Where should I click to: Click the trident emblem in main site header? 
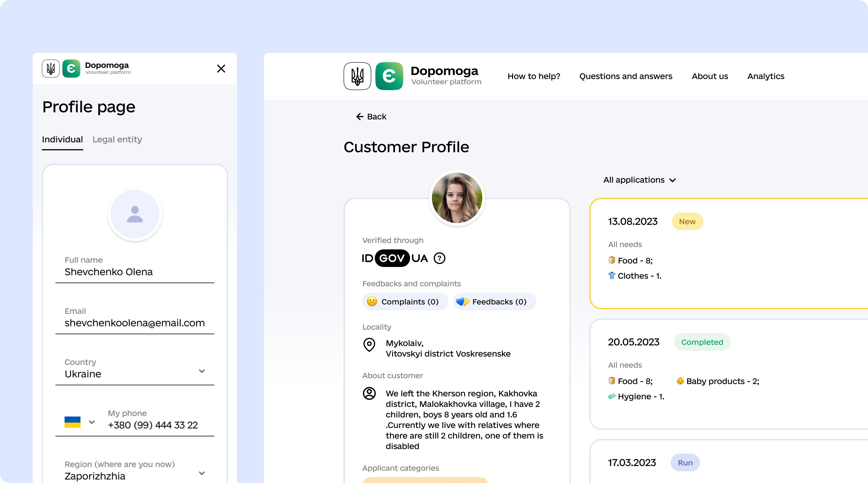pos(357,76)
